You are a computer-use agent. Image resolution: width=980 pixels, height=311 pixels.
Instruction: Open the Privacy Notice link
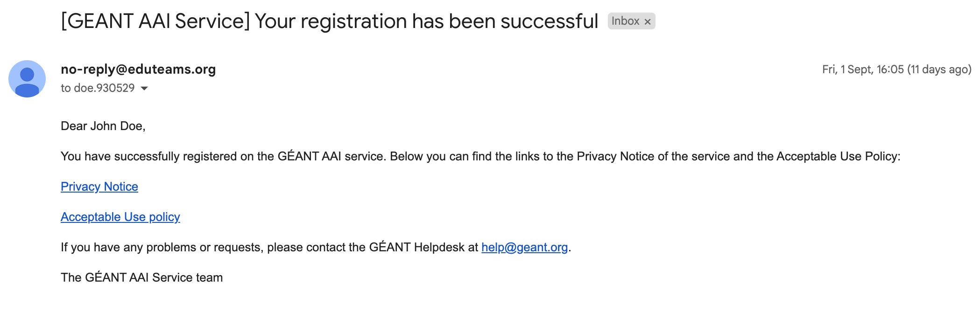(99, 187)
